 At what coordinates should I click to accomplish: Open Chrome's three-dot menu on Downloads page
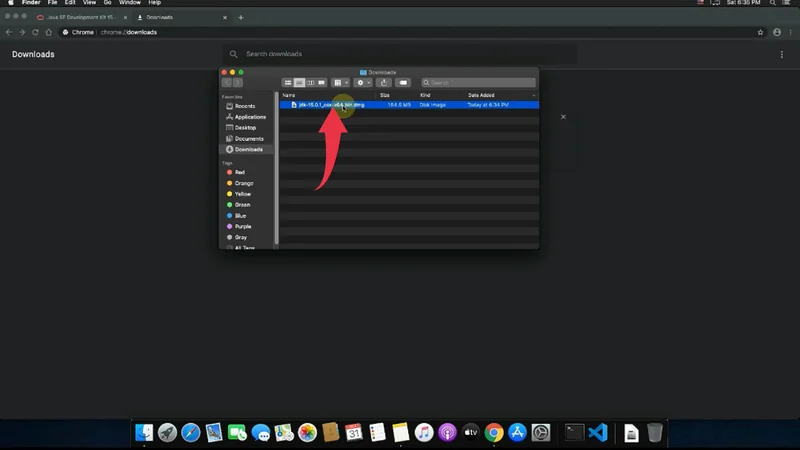782,54
